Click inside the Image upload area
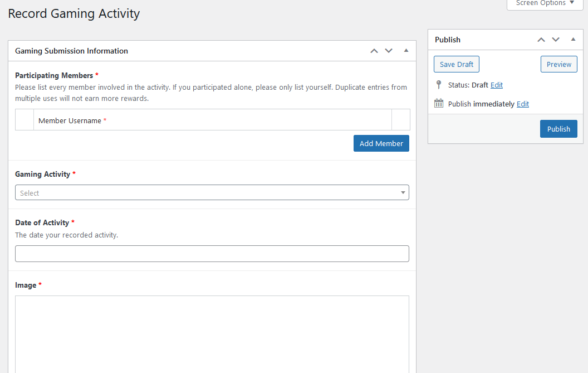 point(212,333)
